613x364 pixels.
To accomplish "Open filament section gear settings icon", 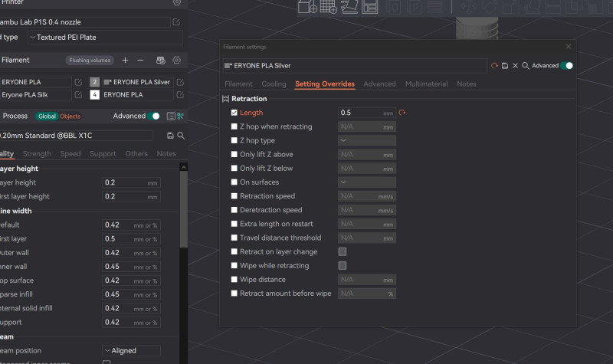I will click(x=177, y=61).
